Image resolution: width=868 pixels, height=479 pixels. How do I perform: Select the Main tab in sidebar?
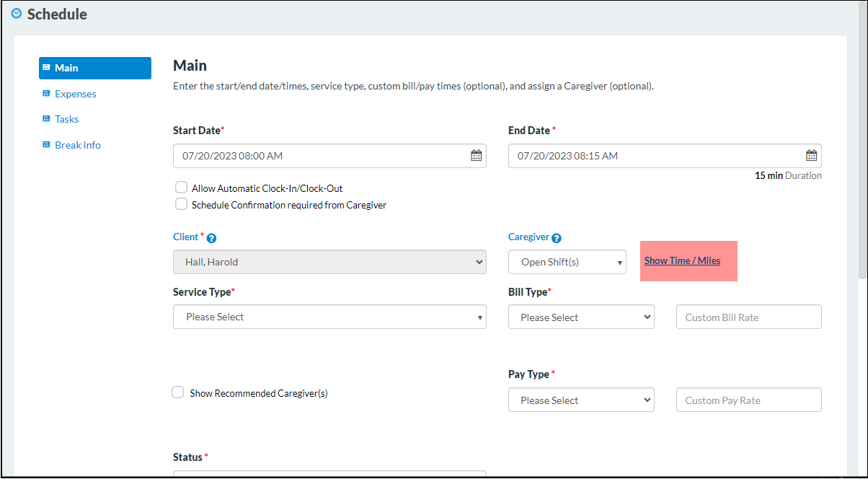point(95,68)
